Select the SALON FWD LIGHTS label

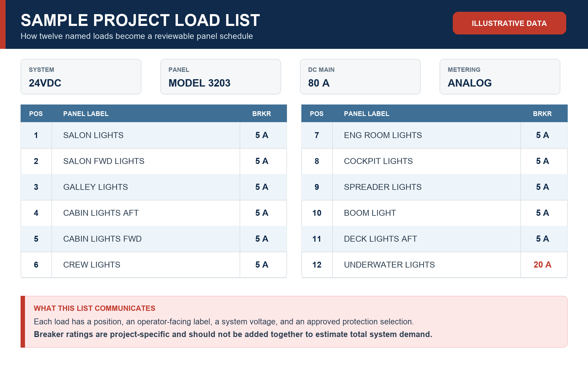[x=104, y=161]
